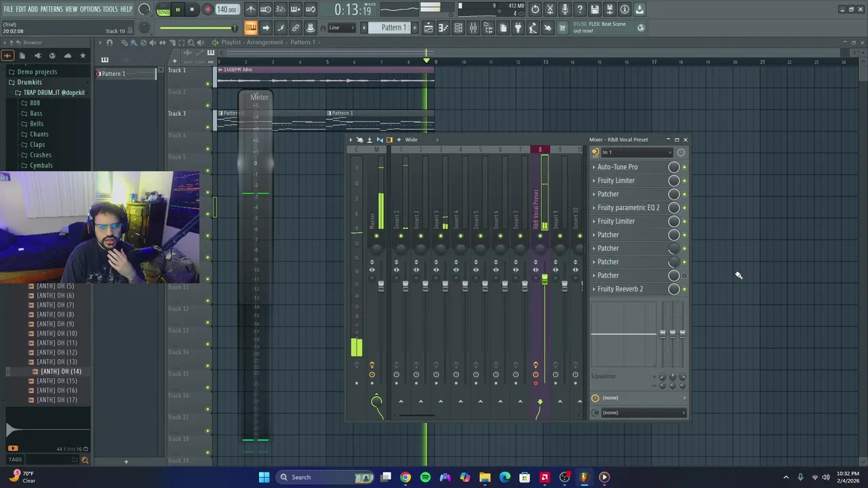868x488 pixels.
Task: Click the Master track volume fader
Action: point(381,287)
